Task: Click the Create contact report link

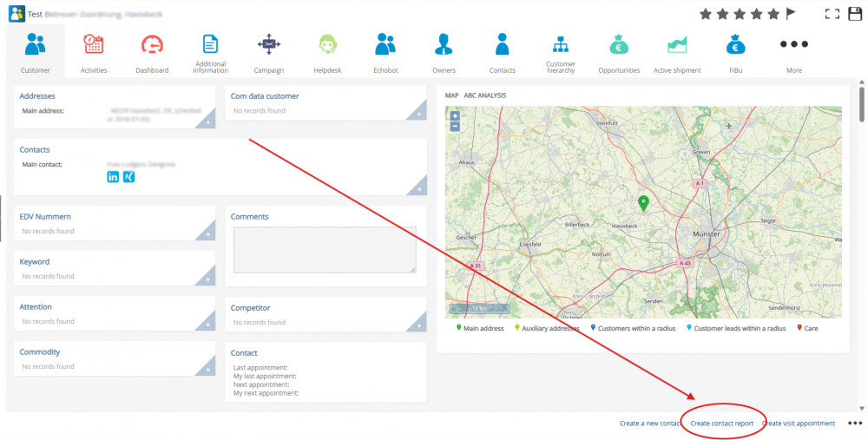Action: point(721,424)
